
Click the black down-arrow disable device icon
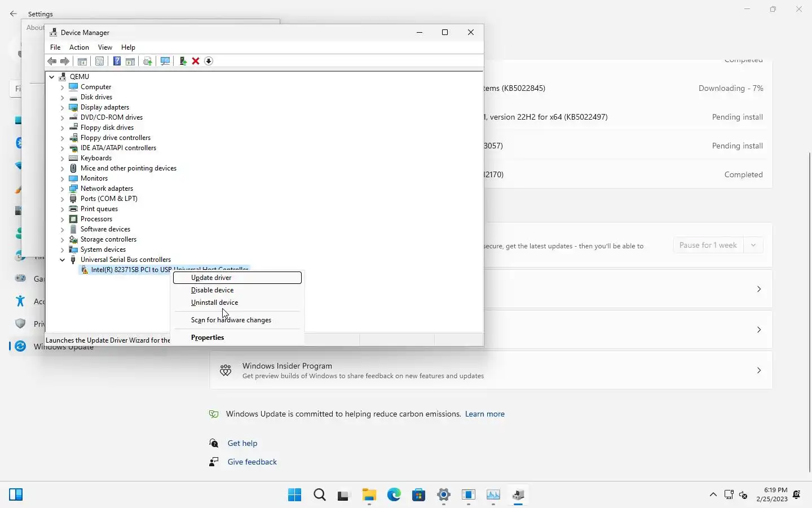point(209,61)
